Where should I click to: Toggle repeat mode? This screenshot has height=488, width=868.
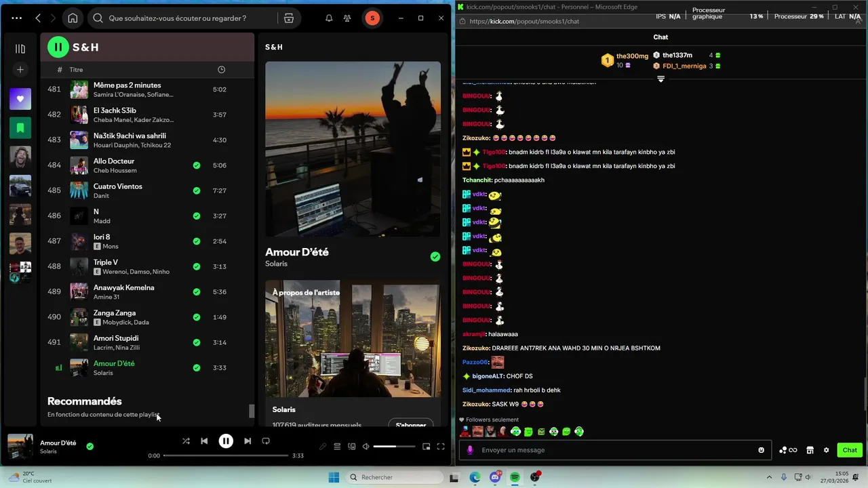[266, 441]
